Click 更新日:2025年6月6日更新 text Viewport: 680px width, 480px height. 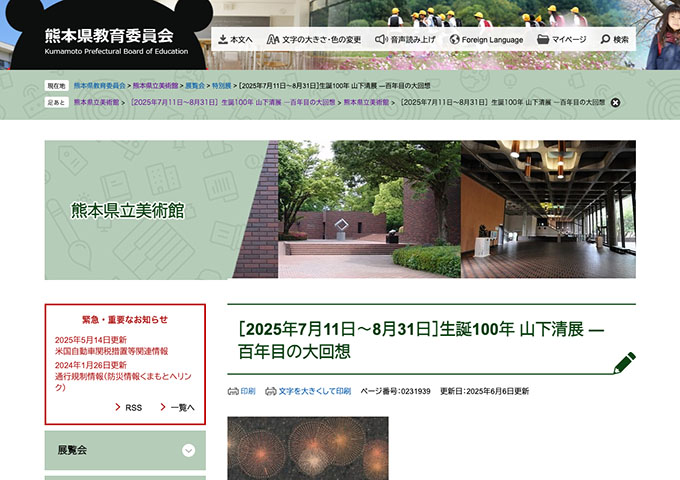(x=484, y=391)
